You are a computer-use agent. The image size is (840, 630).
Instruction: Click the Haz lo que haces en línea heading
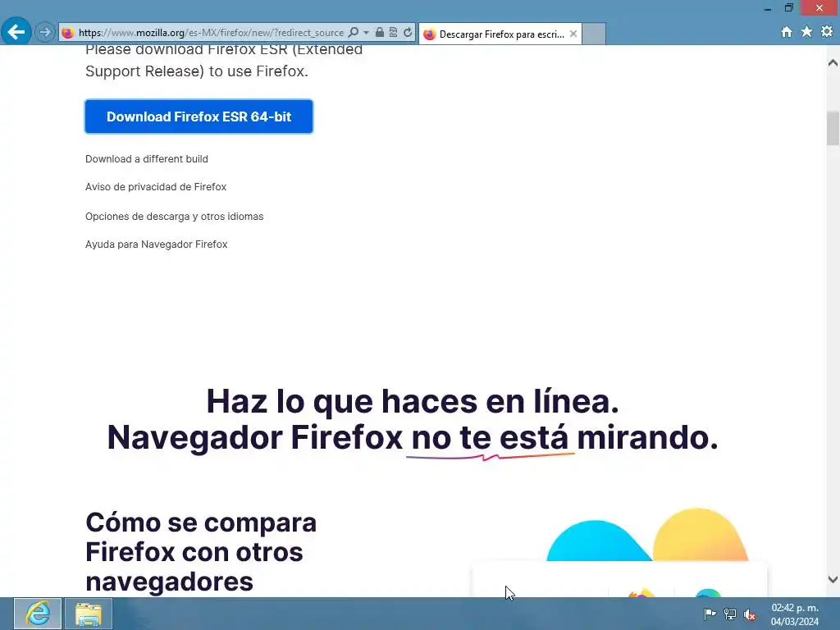coord(413,401)
